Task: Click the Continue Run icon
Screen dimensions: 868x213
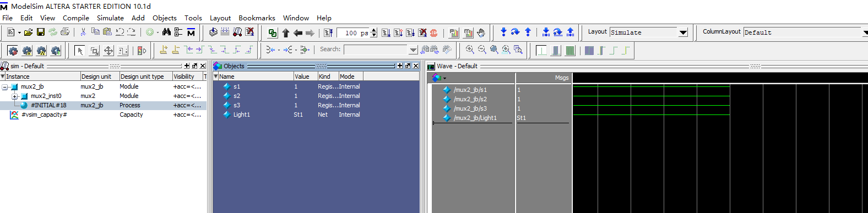Action: click(398, 33)
